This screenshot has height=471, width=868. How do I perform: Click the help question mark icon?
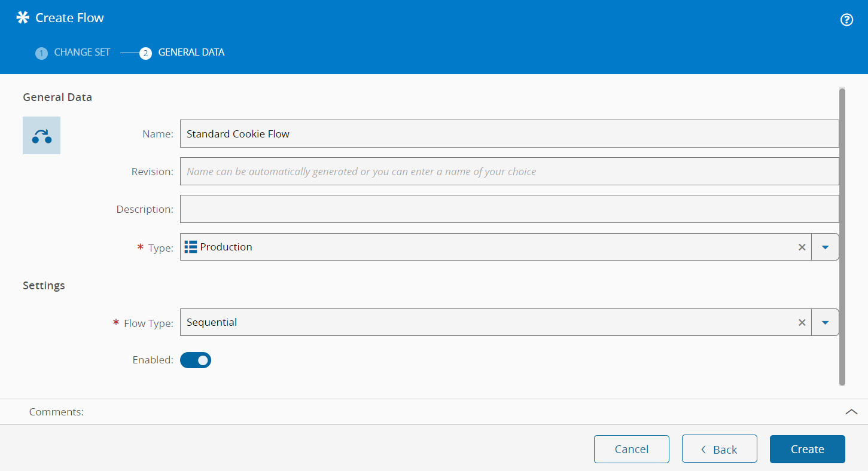(x=846, y=20)
